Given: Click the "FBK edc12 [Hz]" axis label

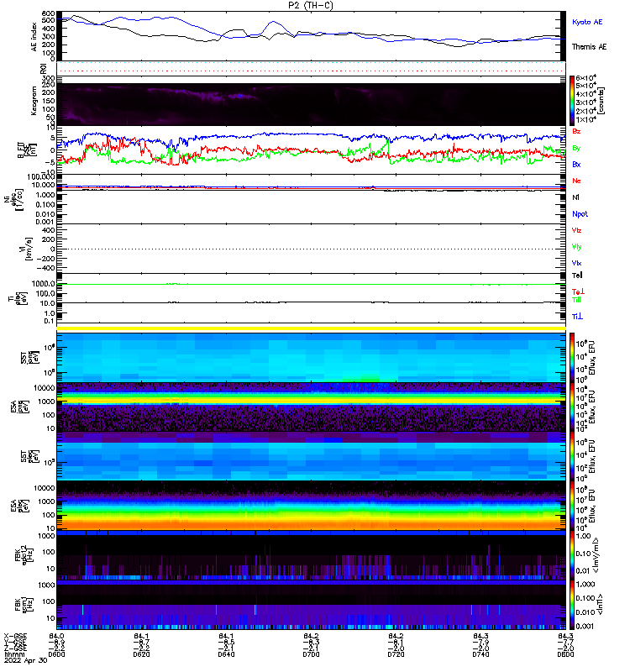Looking at the screenshot, I should tap(23, 555).
